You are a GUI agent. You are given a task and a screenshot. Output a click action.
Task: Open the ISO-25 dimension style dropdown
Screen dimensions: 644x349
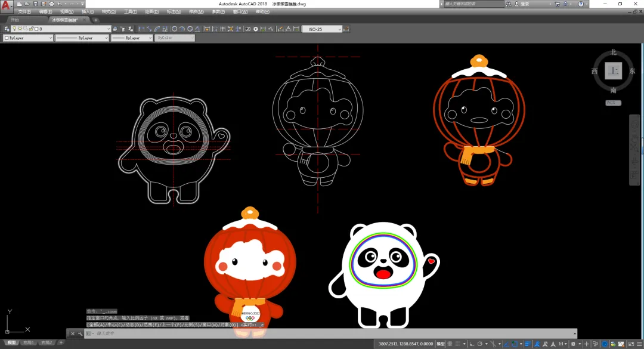pyautogui.click(x=322, y=29)
